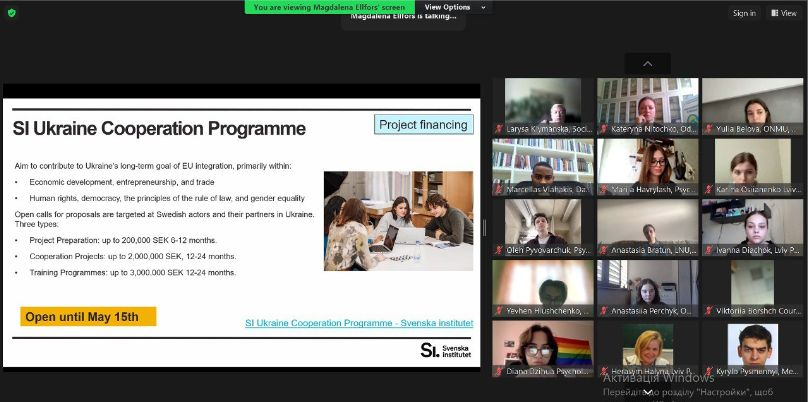Open the SI Ukraine Cooperation Programme link
The height and width of the screenshot is (402, 808).
[359, 323]
